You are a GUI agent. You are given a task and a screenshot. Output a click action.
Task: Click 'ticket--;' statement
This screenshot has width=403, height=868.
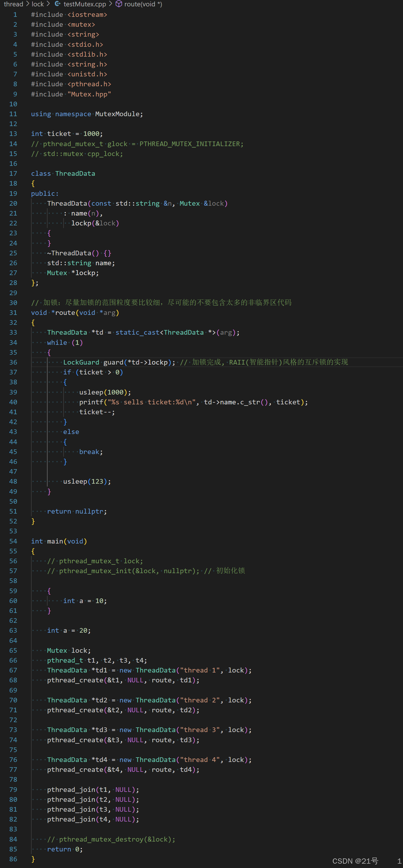97,412
